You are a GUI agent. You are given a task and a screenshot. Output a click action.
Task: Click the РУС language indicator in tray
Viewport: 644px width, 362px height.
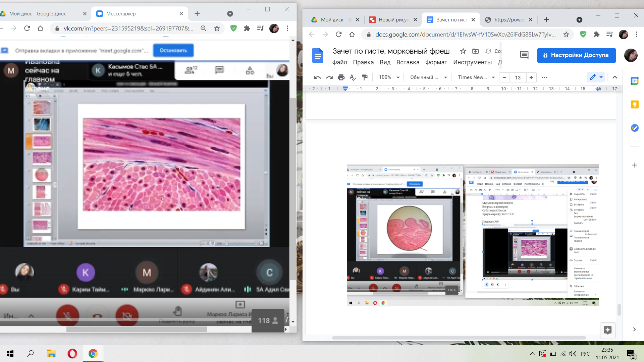[585, 354]
